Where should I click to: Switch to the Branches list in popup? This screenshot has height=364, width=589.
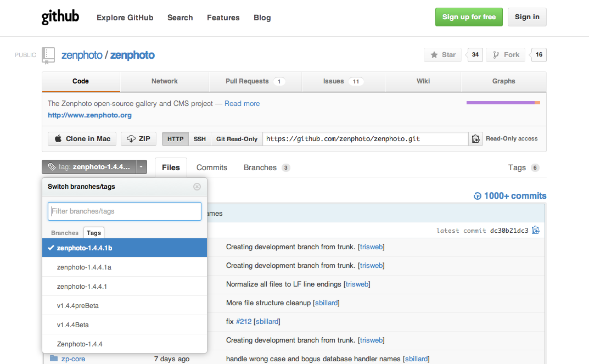click(x=65, y=233)
